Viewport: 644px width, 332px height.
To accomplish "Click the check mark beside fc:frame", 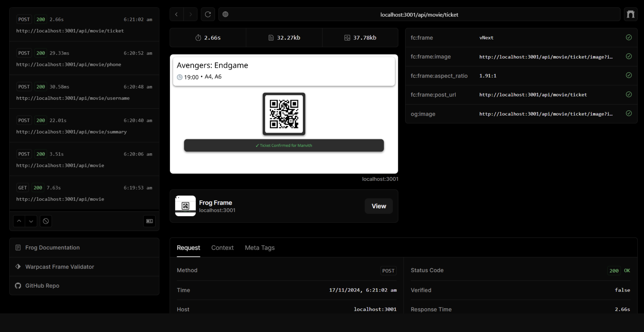I will (x=629, y=37).
